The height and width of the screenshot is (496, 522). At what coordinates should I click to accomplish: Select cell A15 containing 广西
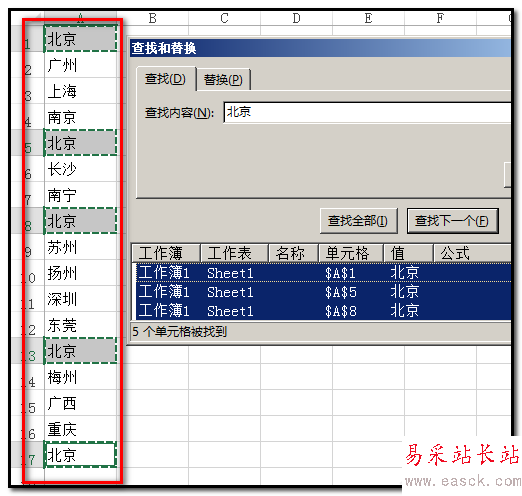(x=80, y=403)
